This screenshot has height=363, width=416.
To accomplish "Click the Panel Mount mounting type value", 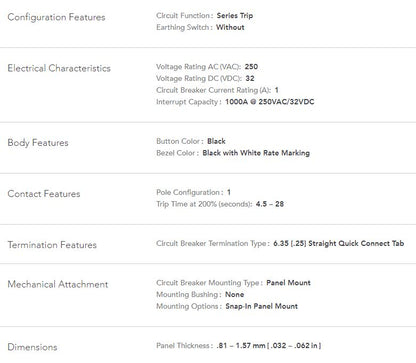I will pos(288,283).
